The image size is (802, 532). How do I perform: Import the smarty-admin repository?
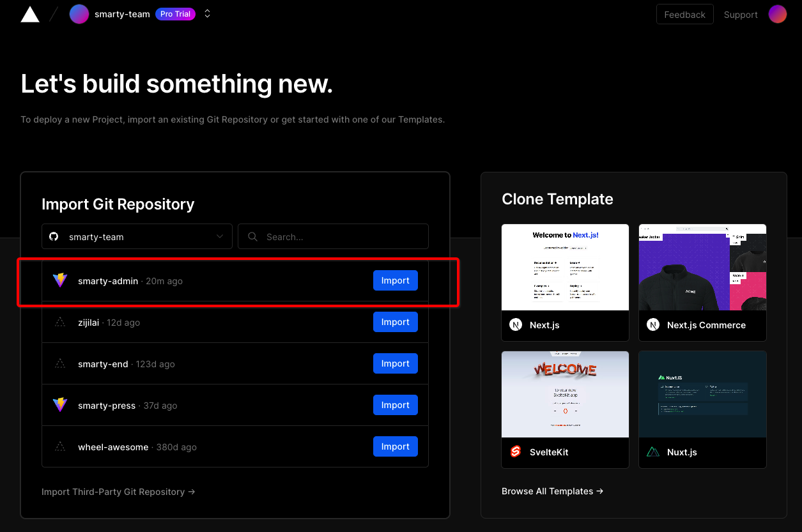pos(395,280)
